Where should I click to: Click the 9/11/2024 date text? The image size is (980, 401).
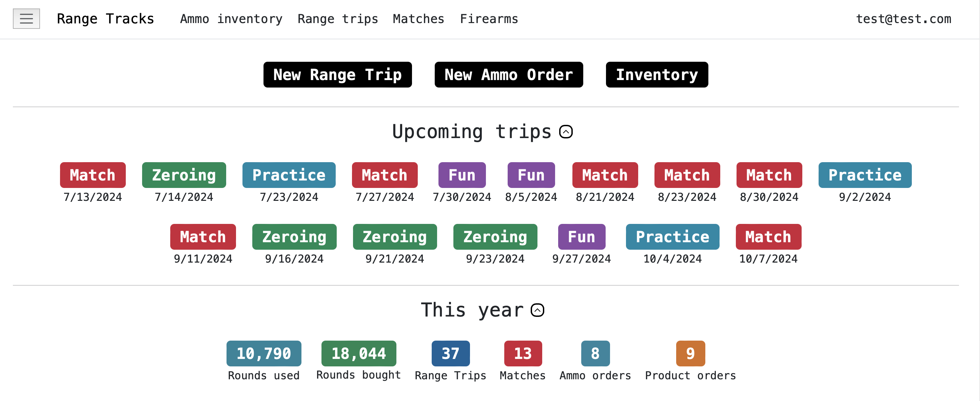click(203, 259)
